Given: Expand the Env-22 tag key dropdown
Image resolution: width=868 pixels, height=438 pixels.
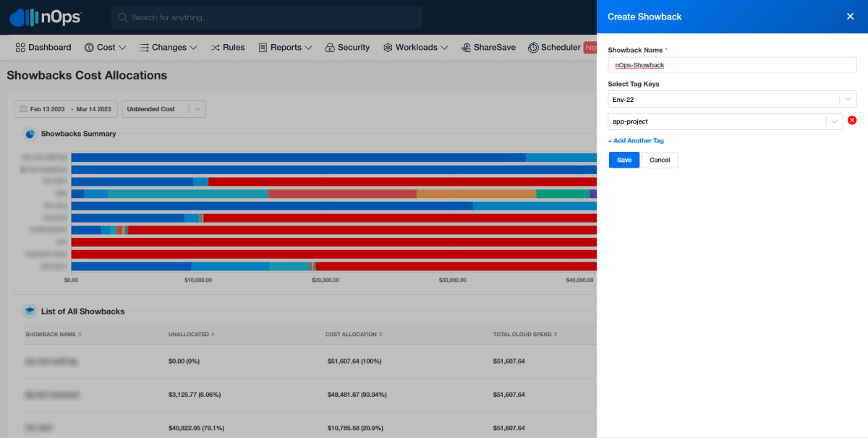Looking at the screenshot, I should click(848, 99).
